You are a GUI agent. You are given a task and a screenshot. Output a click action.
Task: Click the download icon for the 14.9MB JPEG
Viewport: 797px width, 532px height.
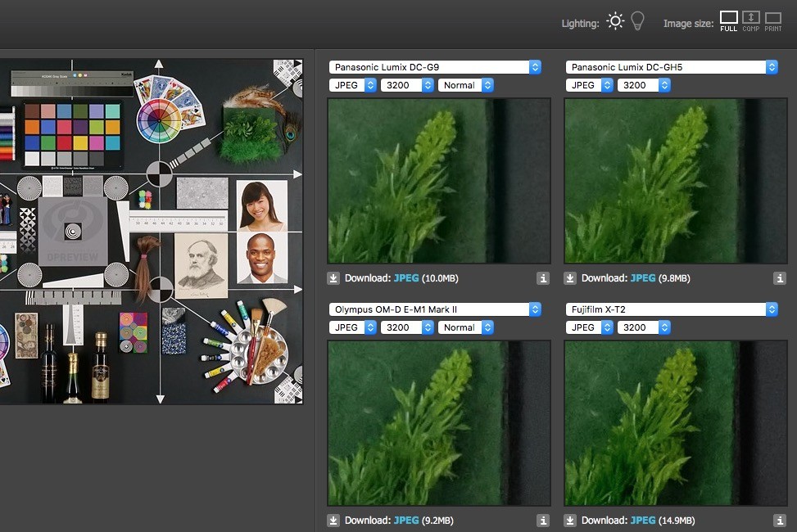click(x=570, y=521)
